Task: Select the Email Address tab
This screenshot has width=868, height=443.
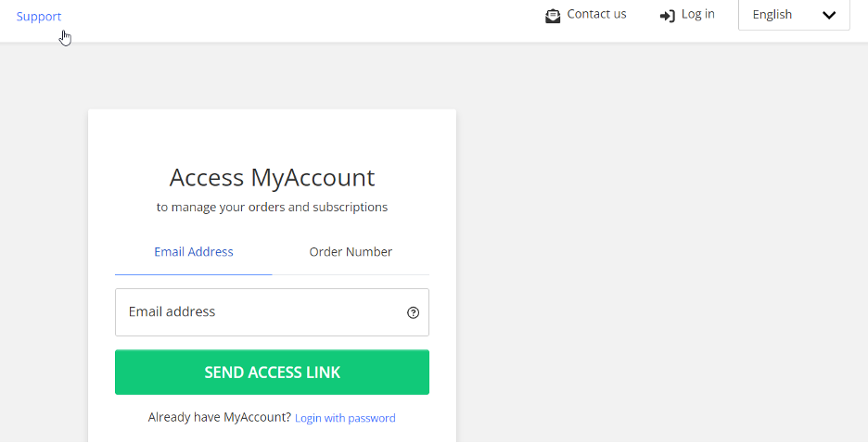Action: (194, 252)
